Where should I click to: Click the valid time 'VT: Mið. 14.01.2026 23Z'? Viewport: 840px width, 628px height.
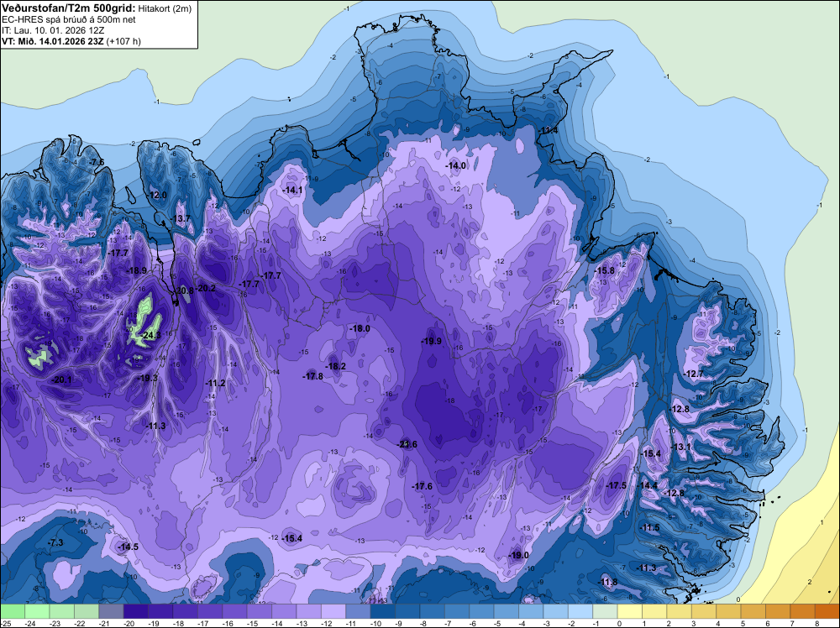[x=52, y=41]
